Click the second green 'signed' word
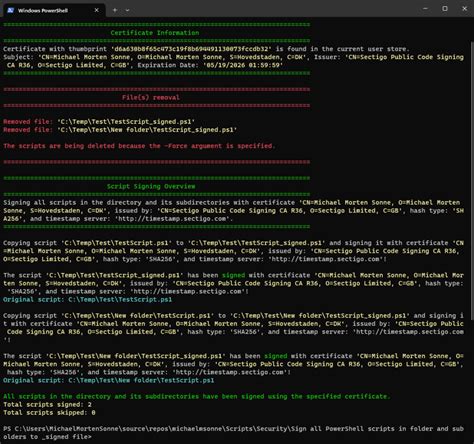The width and height of the screenshot is (474, 444). click(276, 356)
